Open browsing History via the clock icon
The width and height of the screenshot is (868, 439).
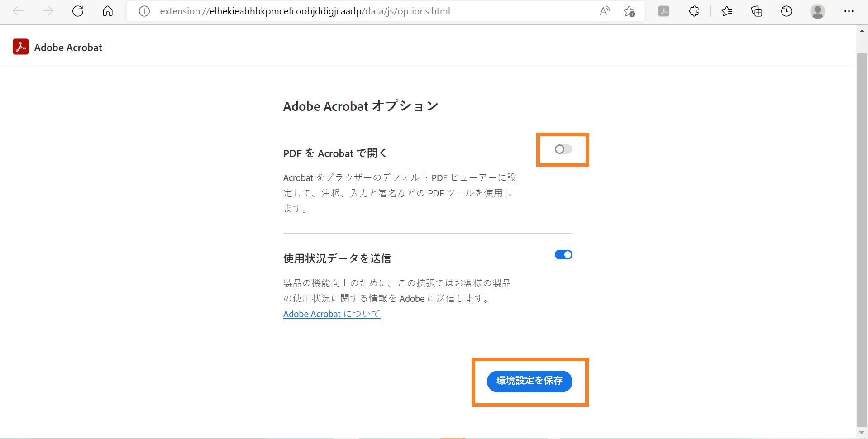click(787, 11)
